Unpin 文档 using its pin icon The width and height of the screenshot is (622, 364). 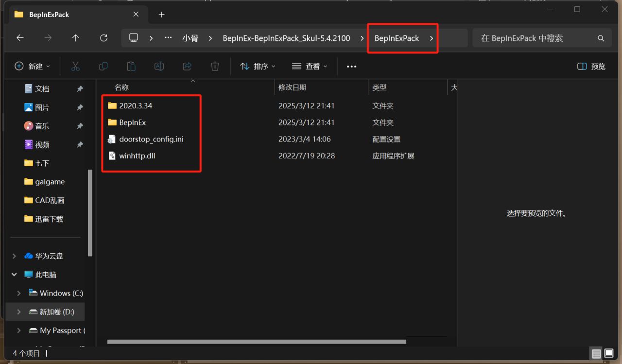point(80,89)
